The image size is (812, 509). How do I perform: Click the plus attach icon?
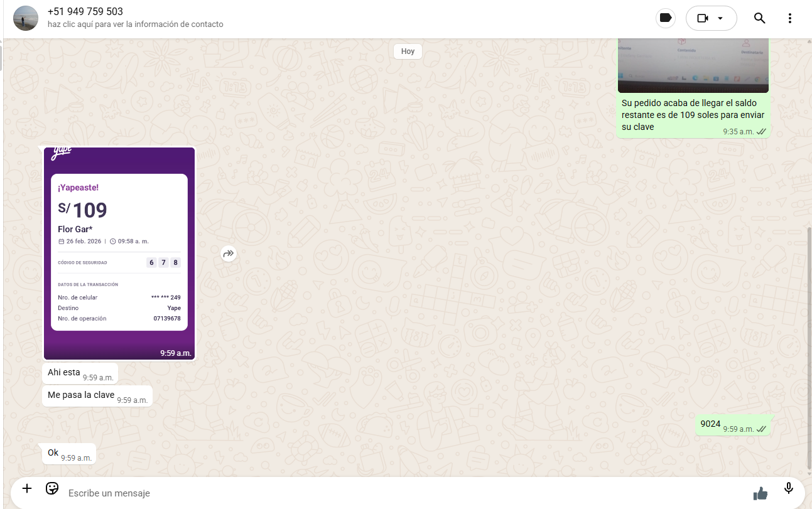[x=27, y=488]
